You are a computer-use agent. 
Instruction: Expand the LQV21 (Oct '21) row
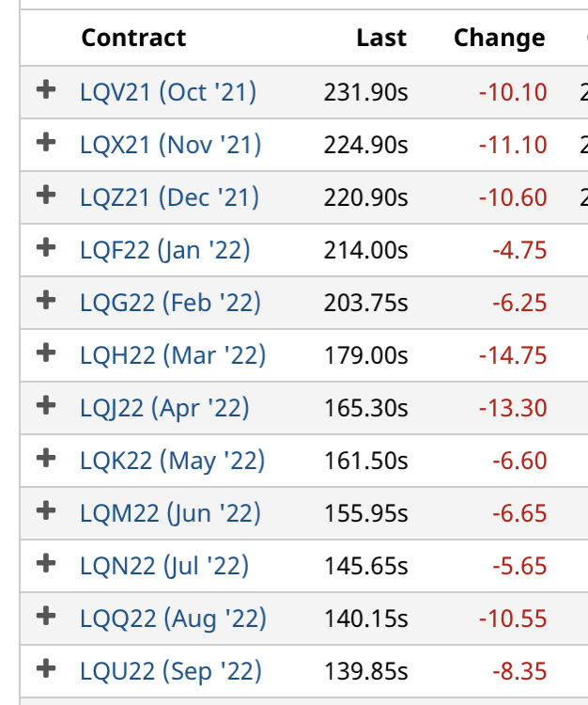tap(46, 89)
